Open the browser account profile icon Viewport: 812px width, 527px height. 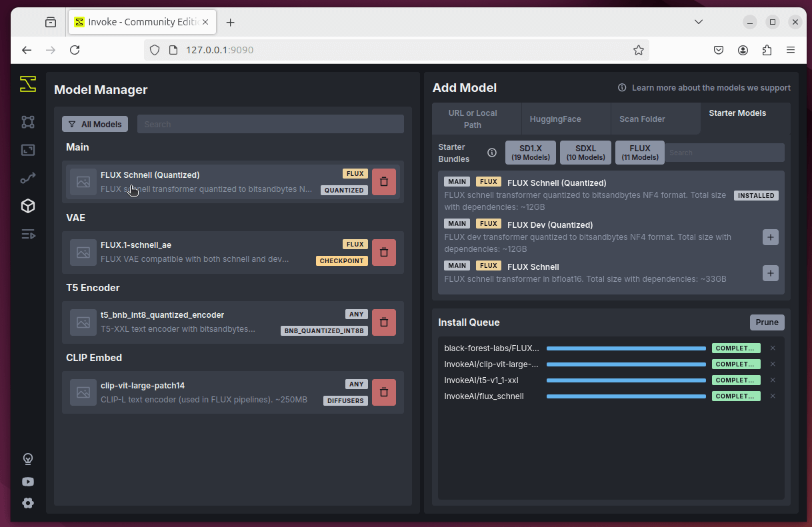click(x=743, y=50)
